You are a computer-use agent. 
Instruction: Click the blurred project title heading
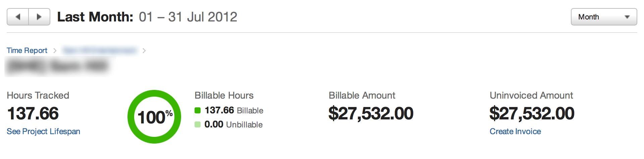(58, 66)
